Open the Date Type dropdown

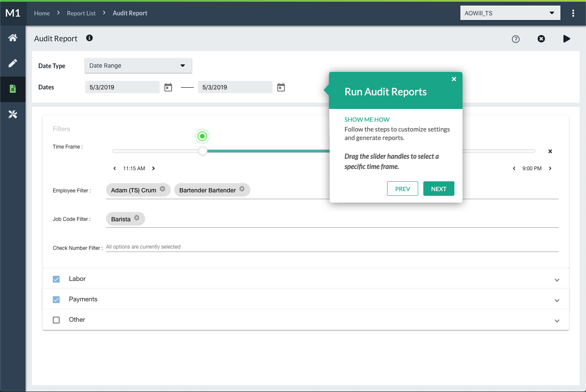coord(138,66)
